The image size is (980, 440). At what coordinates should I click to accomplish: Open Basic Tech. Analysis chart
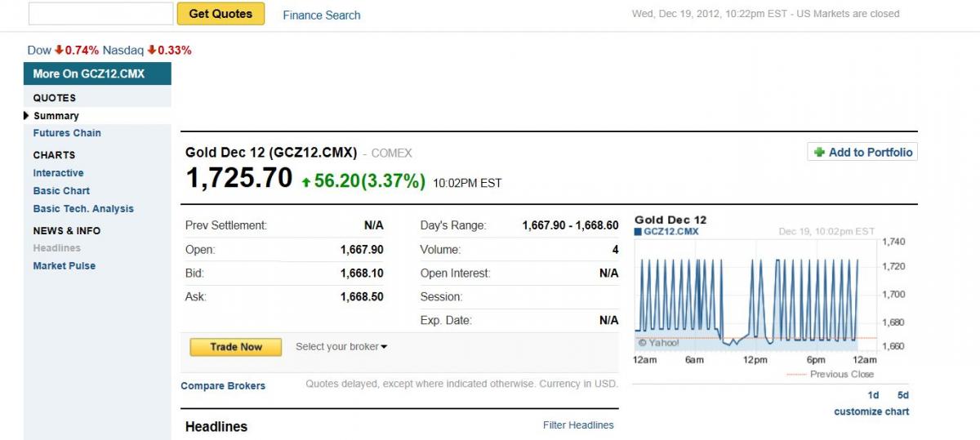(x=83, y=209)
